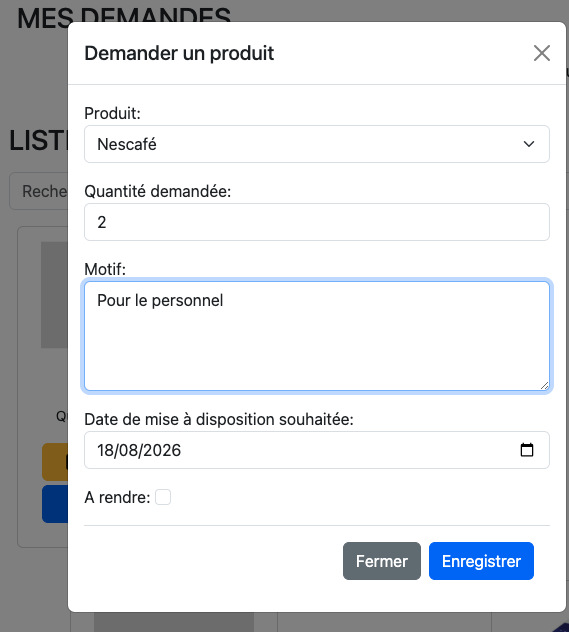Select the 18/08/2026 date field
The height and width of the screenshot is (632, 569).
[x=317, y=450]
